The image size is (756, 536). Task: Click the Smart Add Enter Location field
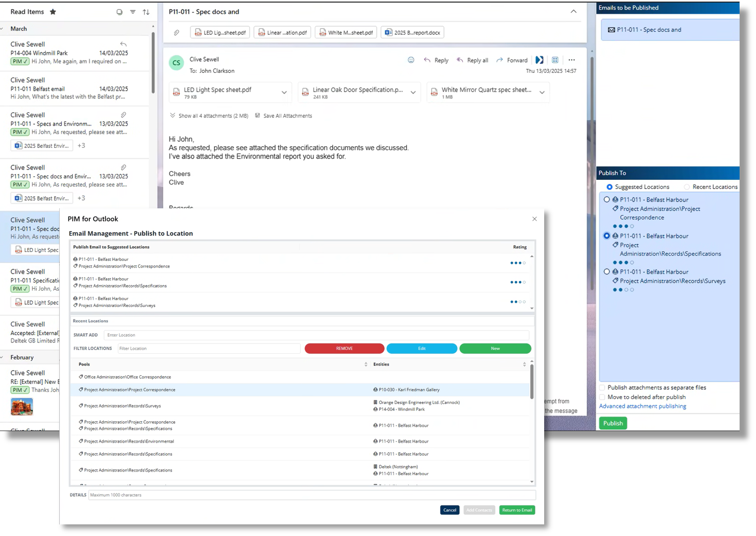point(316,335)
